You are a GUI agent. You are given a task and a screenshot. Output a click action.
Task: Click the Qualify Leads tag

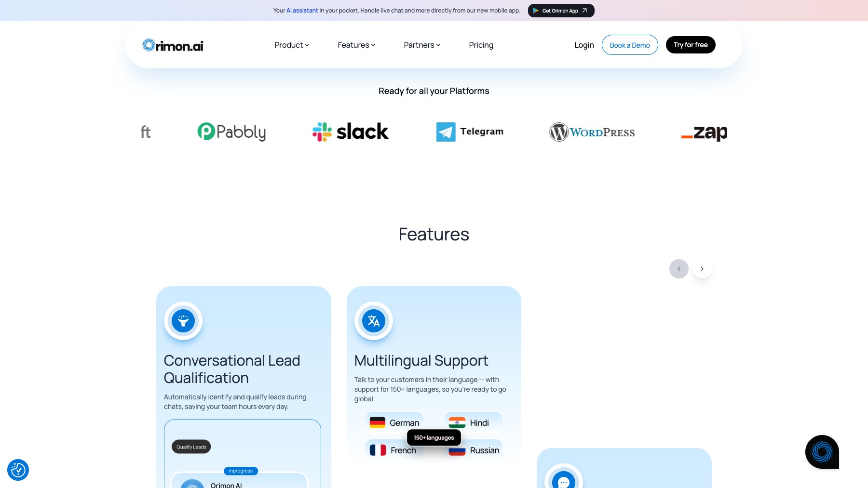[191, 447]
